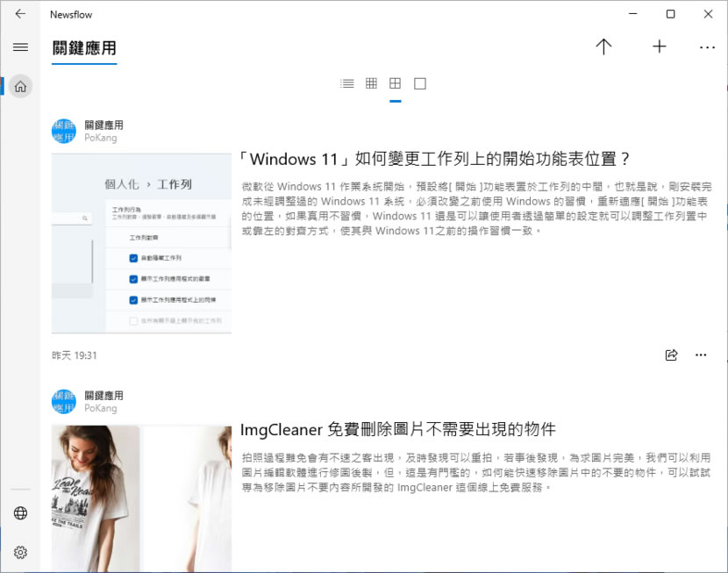Switch to list view layout

(347, 83)
